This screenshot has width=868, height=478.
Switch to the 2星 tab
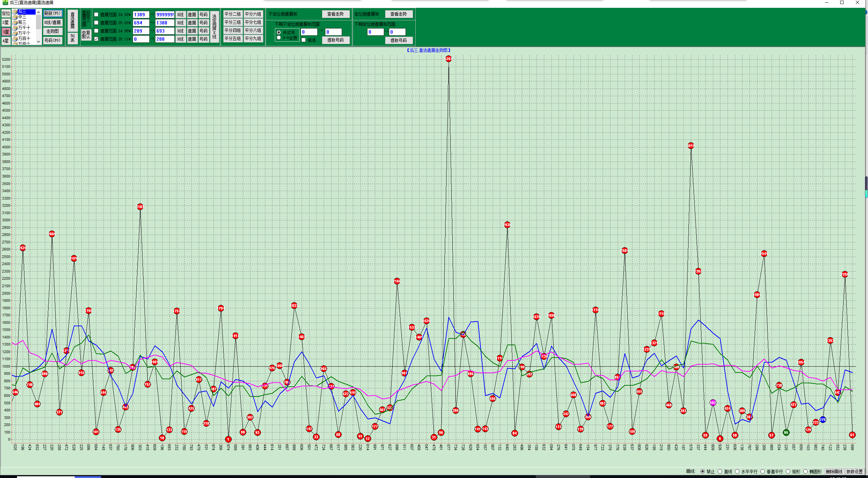coord(6,22)
